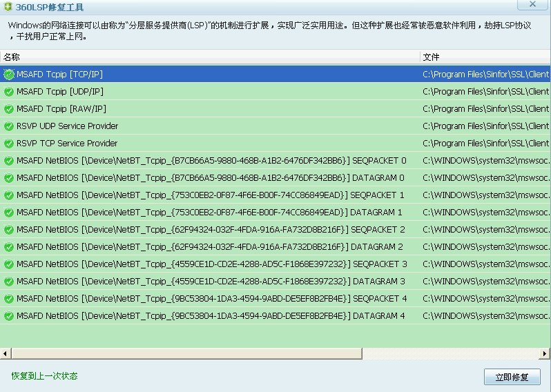The width and height of the screenshot is (551, 392).
Task: Click green check icon beside MSAFD Tcpip [TCP/IP]
Action: coord(9,75)
